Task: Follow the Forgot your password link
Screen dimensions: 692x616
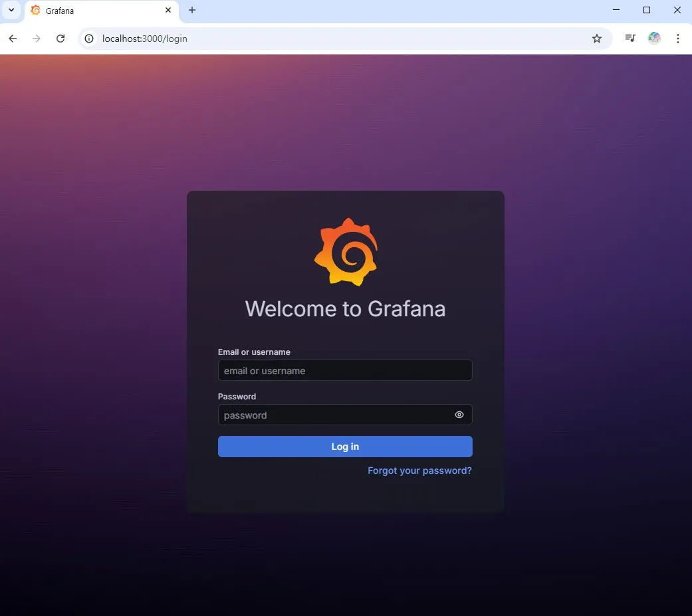Action: point(419,470)
